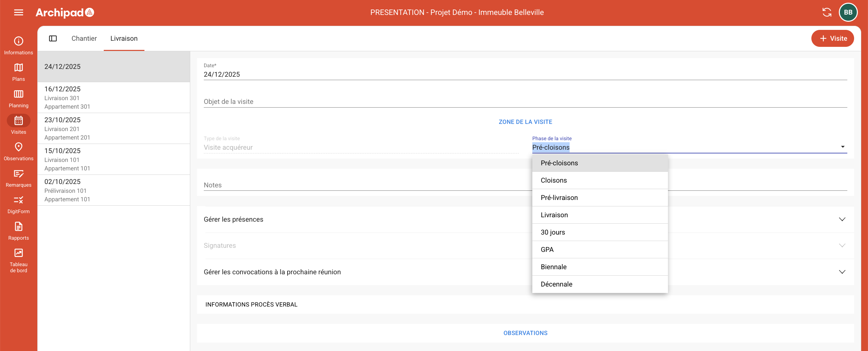Screen dimensions: 868x351
Task: Open the Planning section
Action: point(19,98)
